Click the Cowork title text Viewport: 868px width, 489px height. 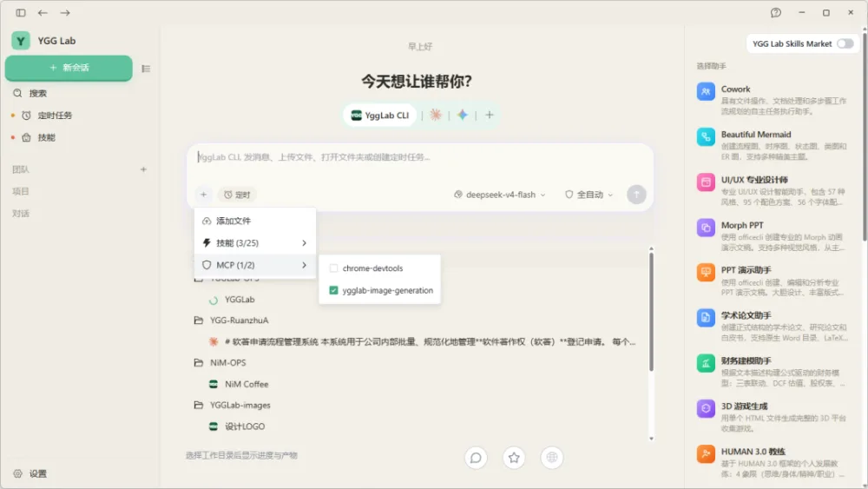[735, 89]
